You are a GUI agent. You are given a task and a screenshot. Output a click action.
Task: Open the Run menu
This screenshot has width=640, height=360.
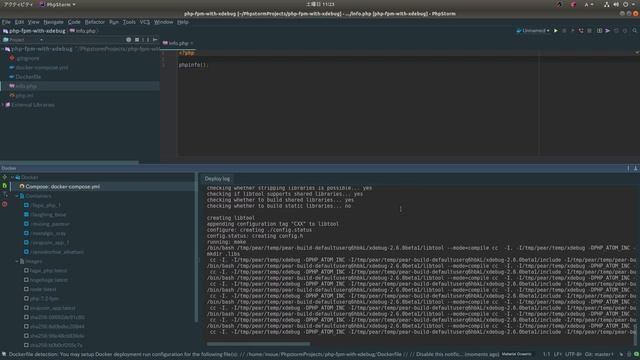[x=114, y=22]
